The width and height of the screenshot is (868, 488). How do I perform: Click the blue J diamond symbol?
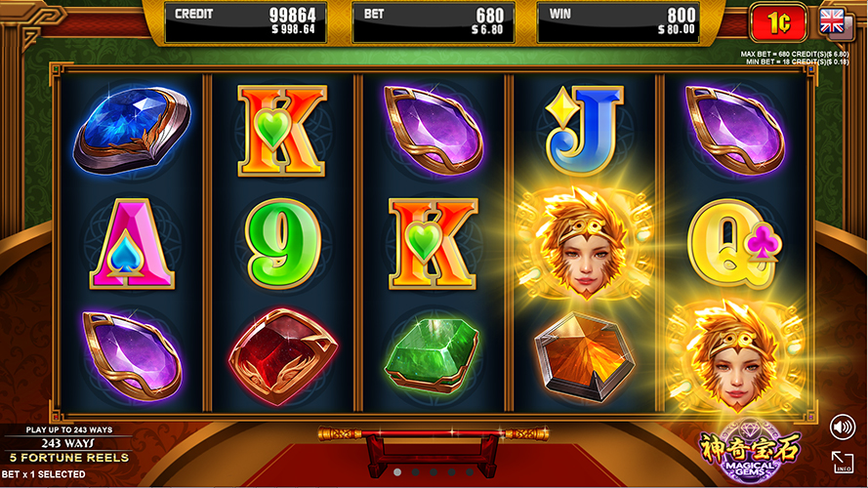[x=585, y=131]
